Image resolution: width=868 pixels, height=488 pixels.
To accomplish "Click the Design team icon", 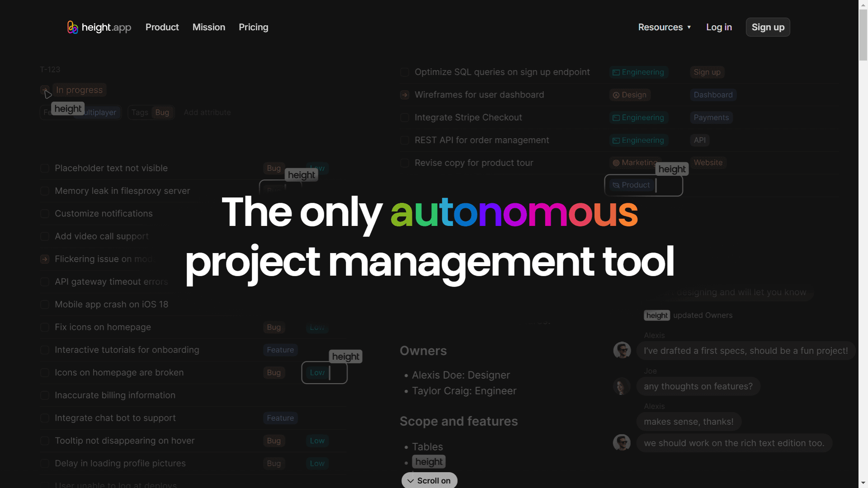I will tap(617, 95).
